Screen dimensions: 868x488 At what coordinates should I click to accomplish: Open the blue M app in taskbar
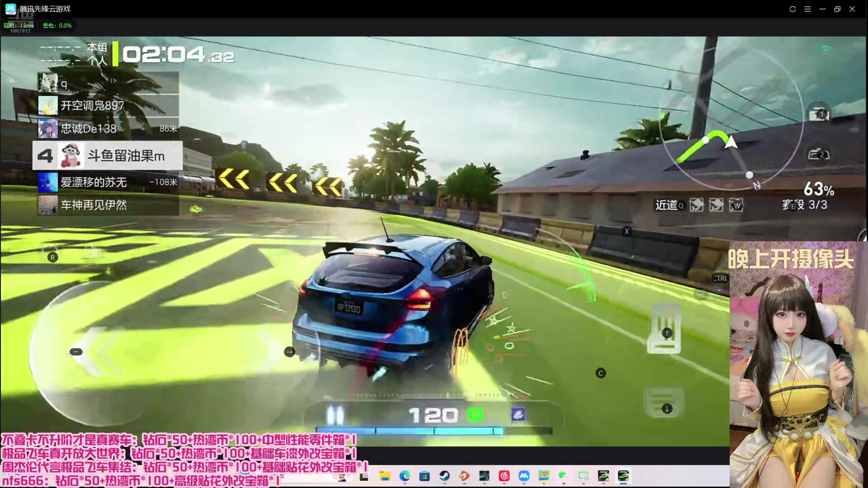524,476
